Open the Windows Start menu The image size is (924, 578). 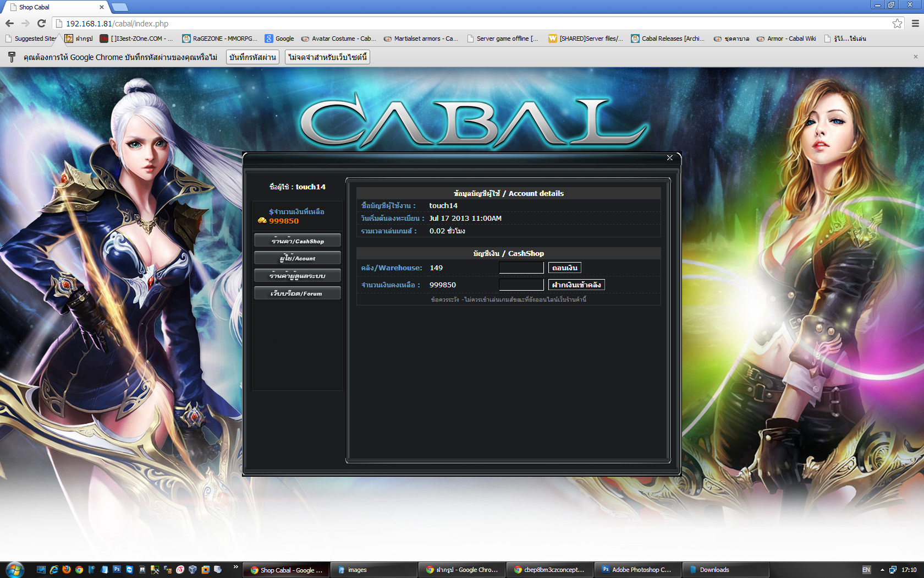pyautogui.click(x=14, y=570)
